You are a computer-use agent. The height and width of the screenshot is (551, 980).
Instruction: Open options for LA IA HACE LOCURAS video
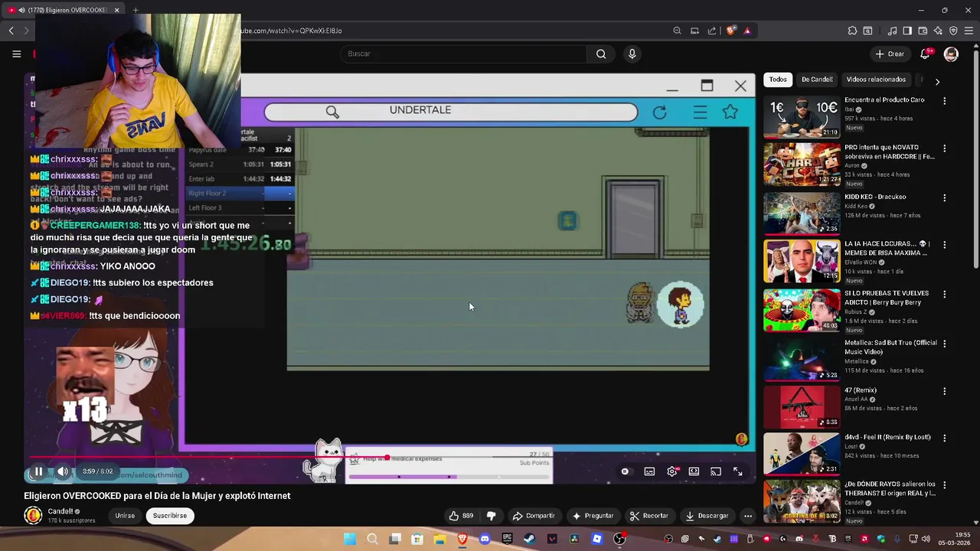(x=944, y=245)
